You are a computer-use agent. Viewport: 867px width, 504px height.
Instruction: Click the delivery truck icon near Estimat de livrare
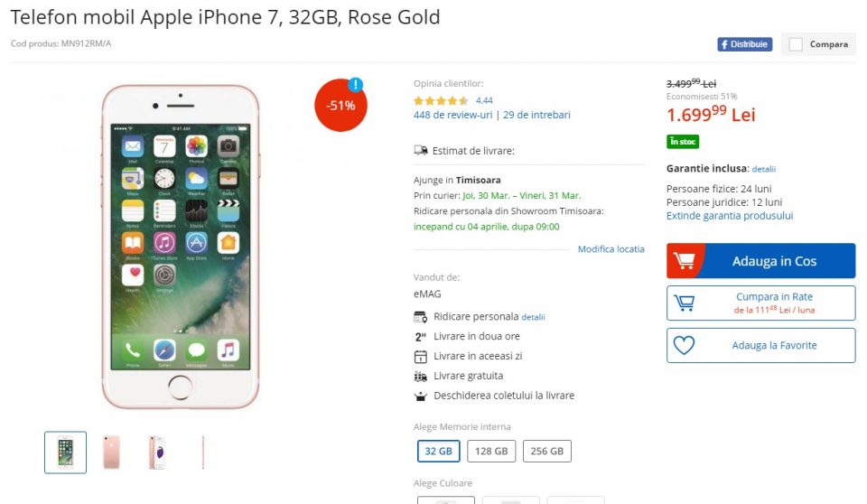(420, 151)
